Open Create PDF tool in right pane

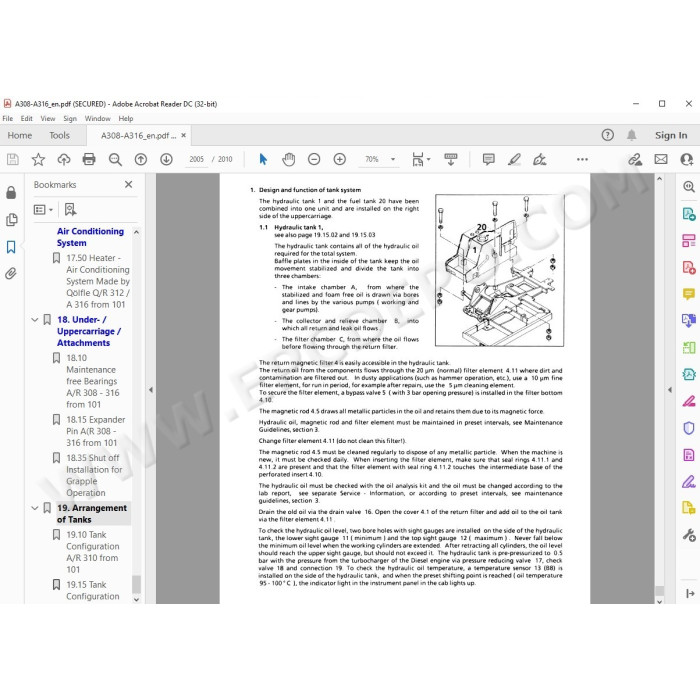pyautogui.click(x=689, y=268)
